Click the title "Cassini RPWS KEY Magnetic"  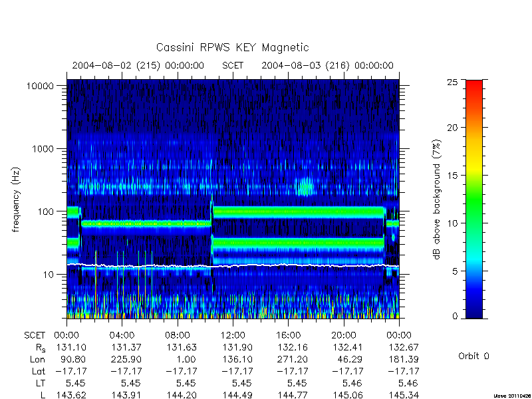(x=232, y=47)
